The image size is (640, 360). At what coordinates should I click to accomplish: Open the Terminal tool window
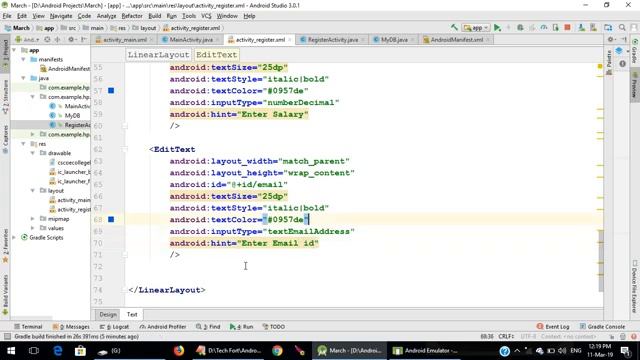click(28, 327)
